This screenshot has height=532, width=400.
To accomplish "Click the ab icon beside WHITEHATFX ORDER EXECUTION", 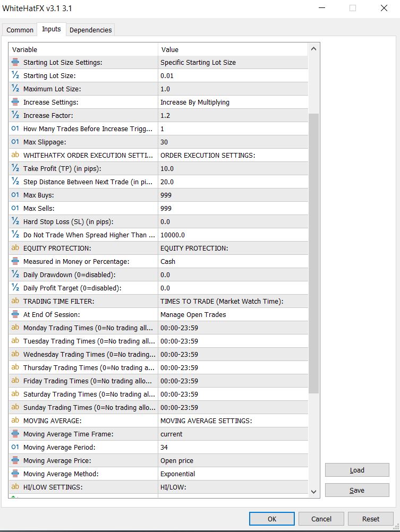I will (x=15, y=155).
